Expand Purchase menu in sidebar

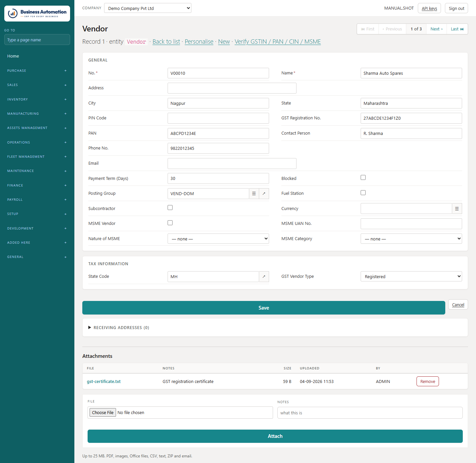point(37,71)
